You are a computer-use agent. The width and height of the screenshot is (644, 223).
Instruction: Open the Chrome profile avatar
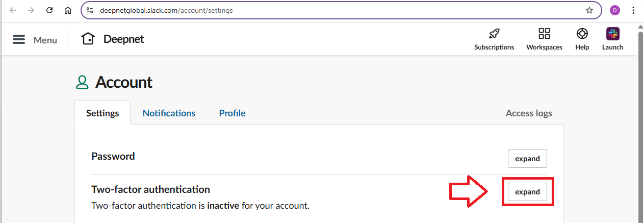tap(615, 10)
